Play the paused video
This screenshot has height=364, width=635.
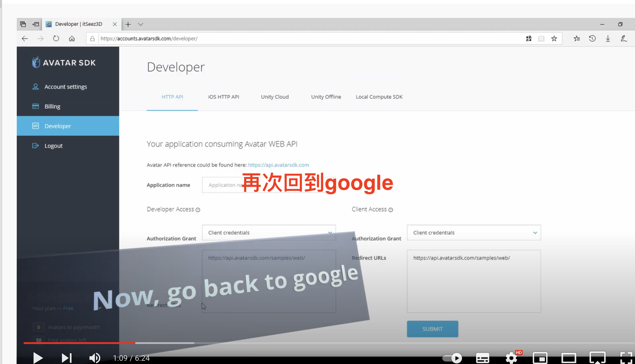tap(38, 358)
